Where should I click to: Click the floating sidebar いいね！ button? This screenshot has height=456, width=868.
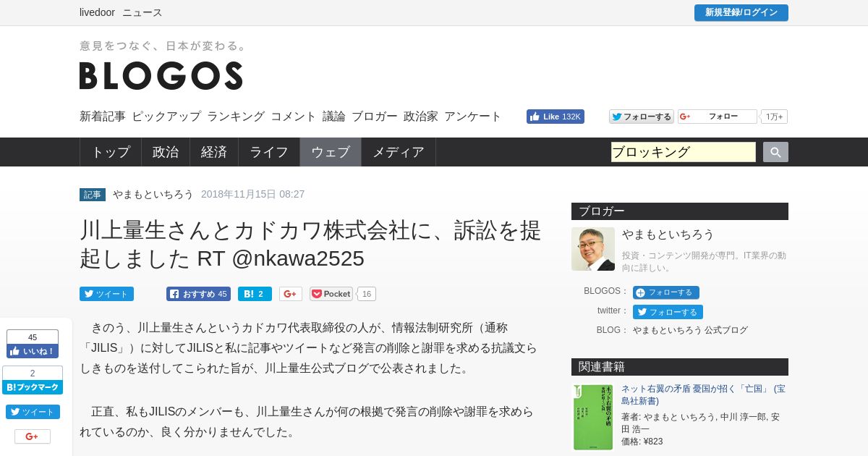tap(33, 351)
